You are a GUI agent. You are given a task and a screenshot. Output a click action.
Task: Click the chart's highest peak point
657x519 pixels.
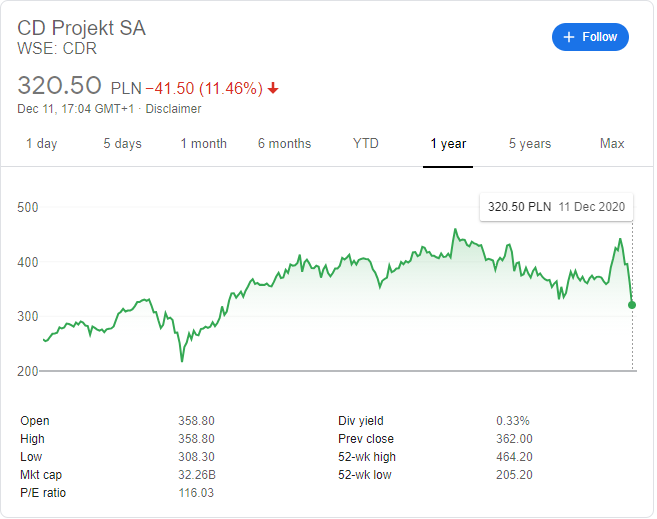(x=455, y=229)
